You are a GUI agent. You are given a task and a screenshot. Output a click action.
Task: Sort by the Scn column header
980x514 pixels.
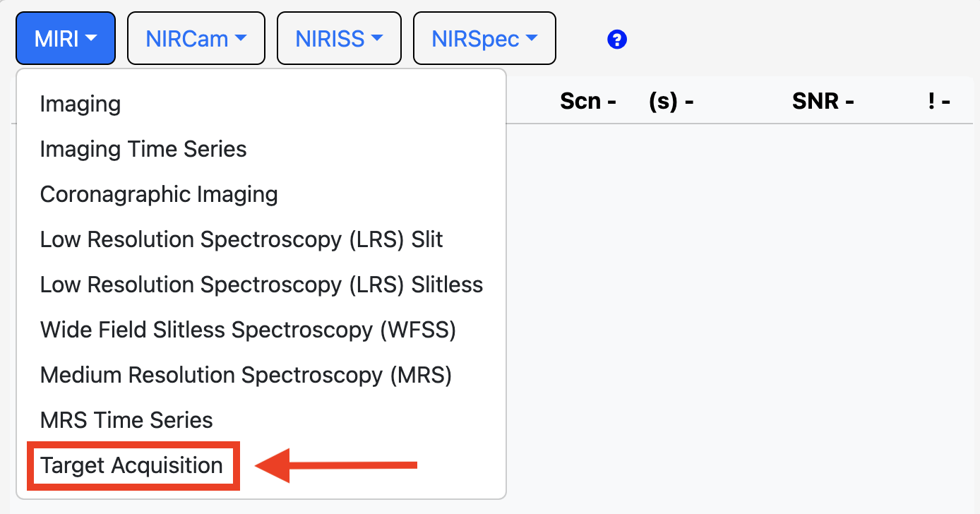pyautogui.click(x=588, y=102)
